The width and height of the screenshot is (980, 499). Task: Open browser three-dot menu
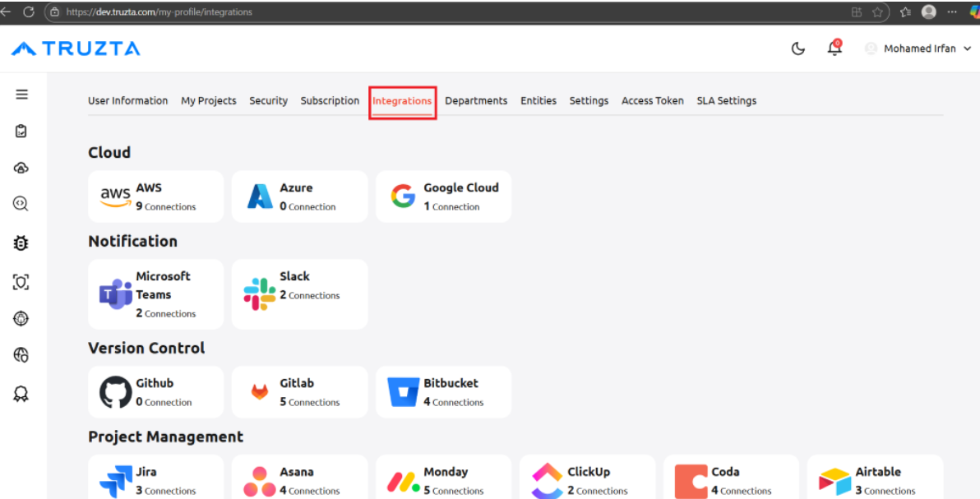(952, 12)
